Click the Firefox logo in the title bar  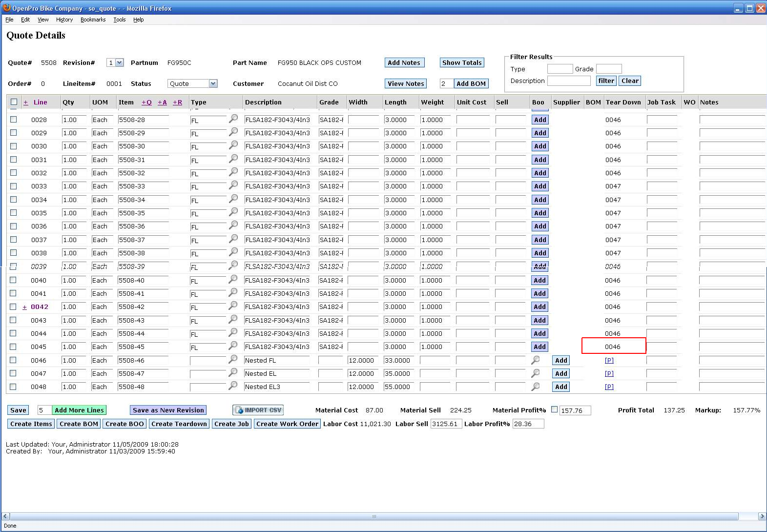pyautogui.click(x=7, y=8)
